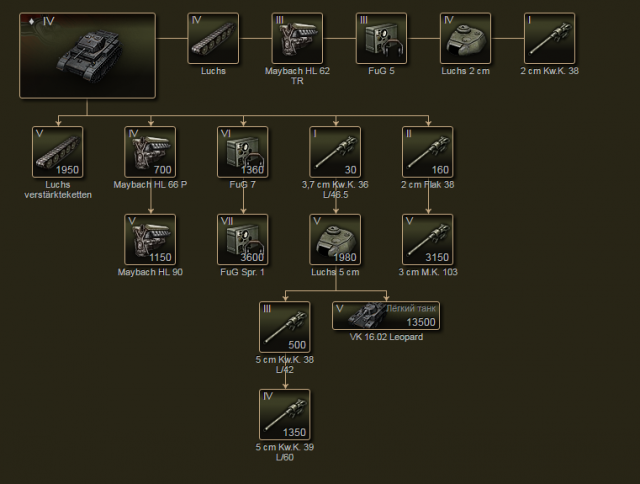This screenshot has height=484, width=640.
Task: Click the 5 cm Kw.K. 38 L/42 gun
Action: pyautogui.click(x=284, y=327)
